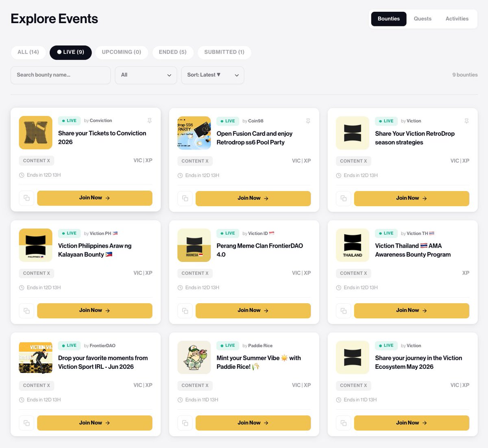Join Now on Open Fusion Card bounty

coord(253,198)
